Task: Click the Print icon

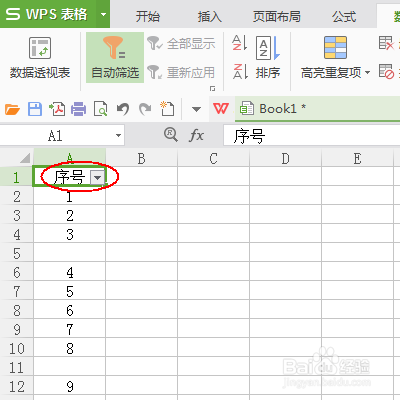Action: 79,109
